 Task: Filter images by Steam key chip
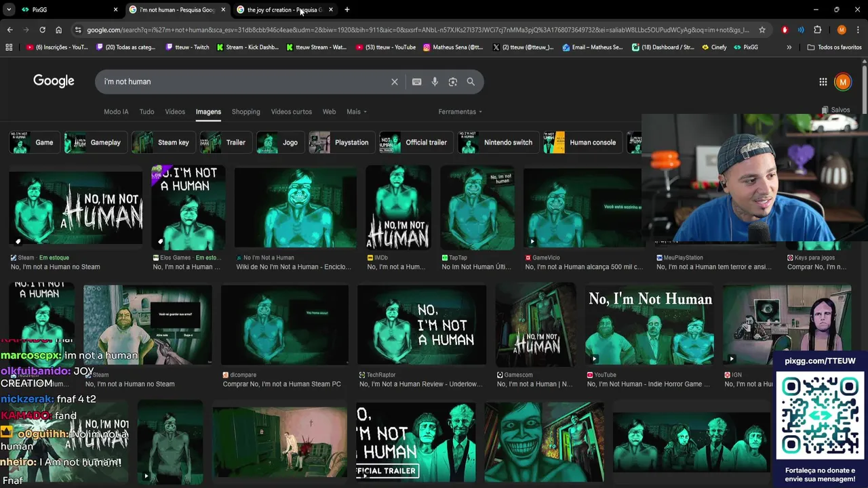point(163,142)
